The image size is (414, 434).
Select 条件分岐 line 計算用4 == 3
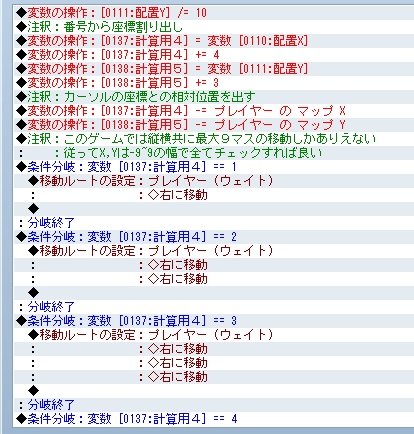click(x=214, y=321)
